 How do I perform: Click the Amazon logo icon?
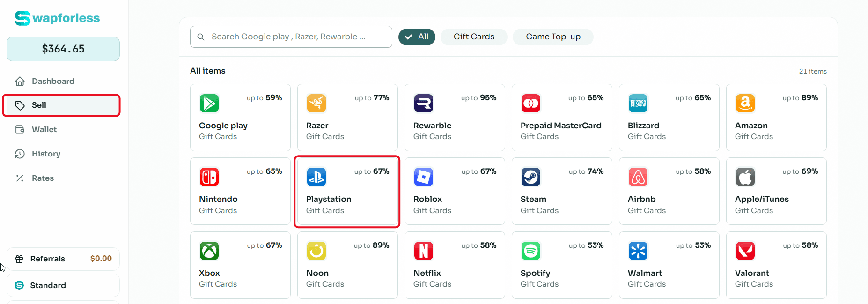pyautogui.click(x=745, y=103)
